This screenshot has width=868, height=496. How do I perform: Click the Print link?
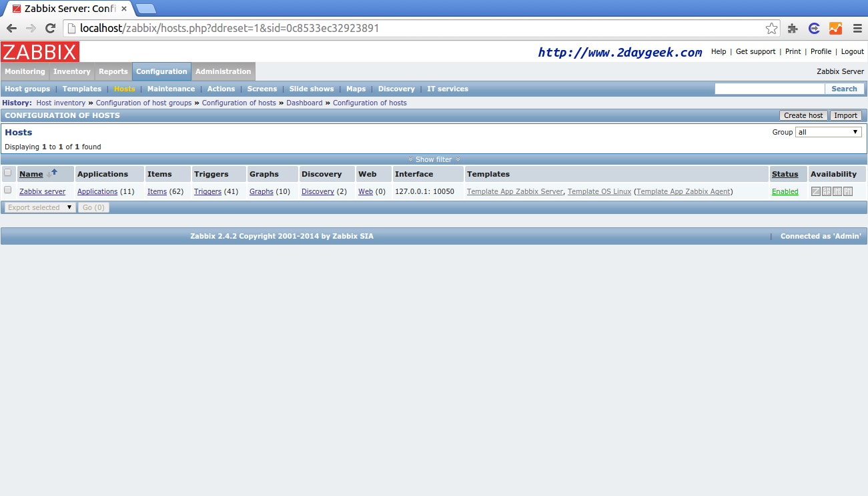(x=793, y=51)
